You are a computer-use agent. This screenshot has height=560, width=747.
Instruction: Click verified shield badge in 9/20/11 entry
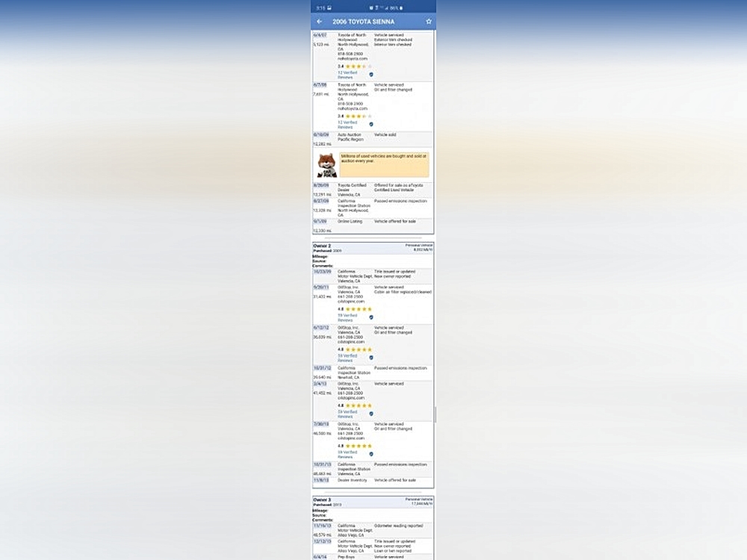pos(371,317)
